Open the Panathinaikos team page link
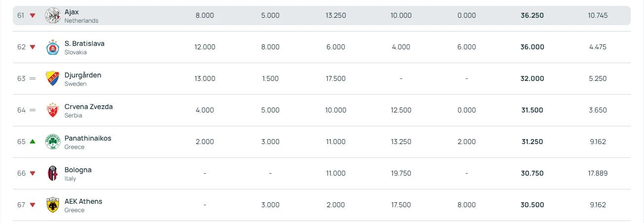644x223 pixels. [x=88, y=138]
